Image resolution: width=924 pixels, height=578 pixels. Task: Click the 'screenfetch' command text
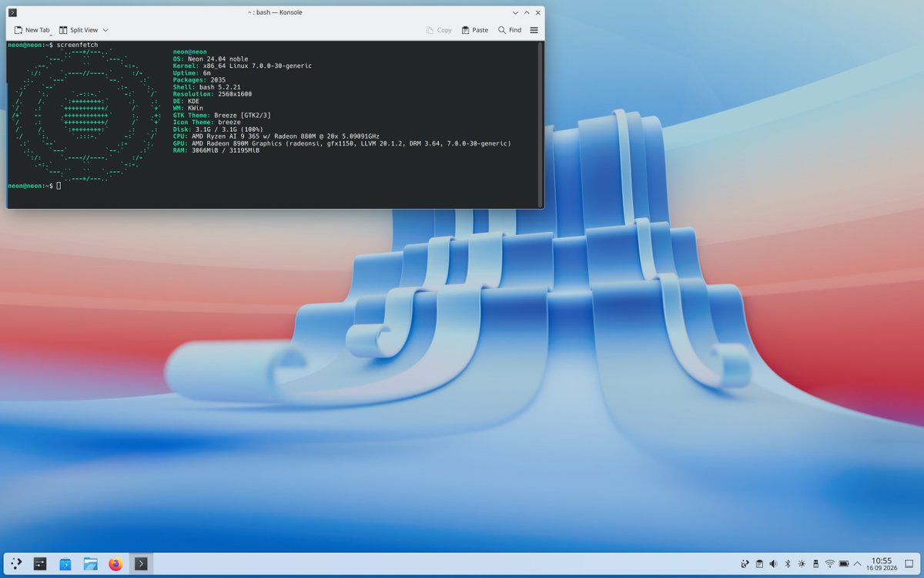[x=78, y=45]
